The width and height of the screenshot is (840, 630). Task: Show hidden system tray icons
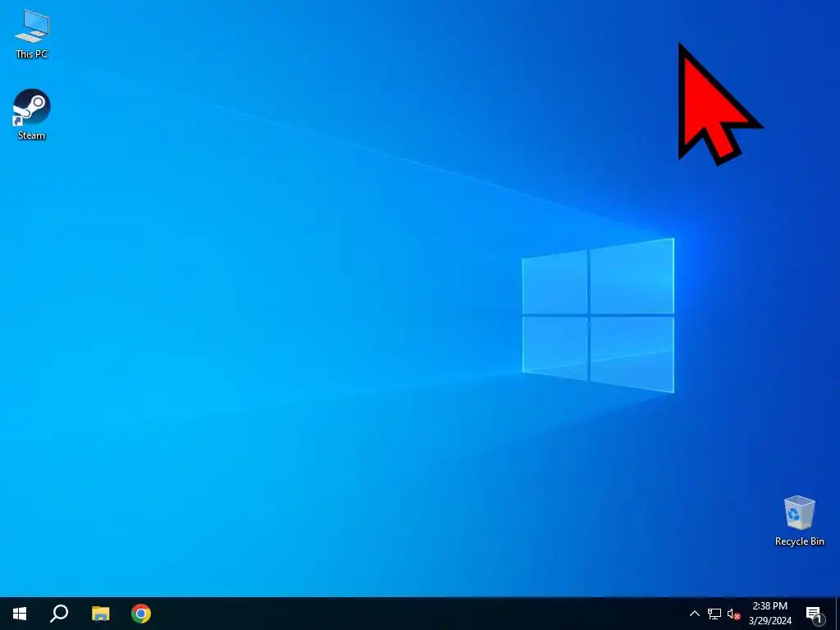694,614
